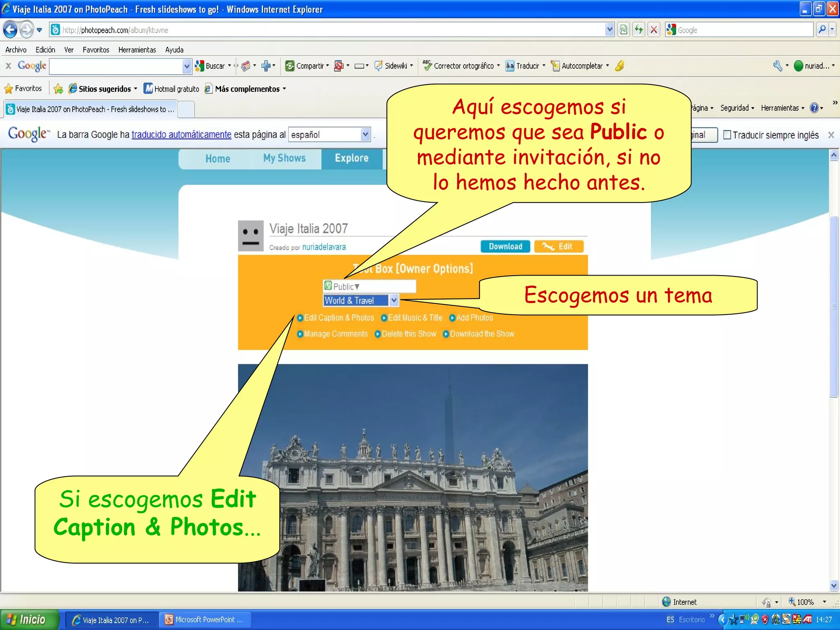Select the Home tab on PhotoPeach
The width and height of the screenshot is (840, 630).
click(218, 159)
